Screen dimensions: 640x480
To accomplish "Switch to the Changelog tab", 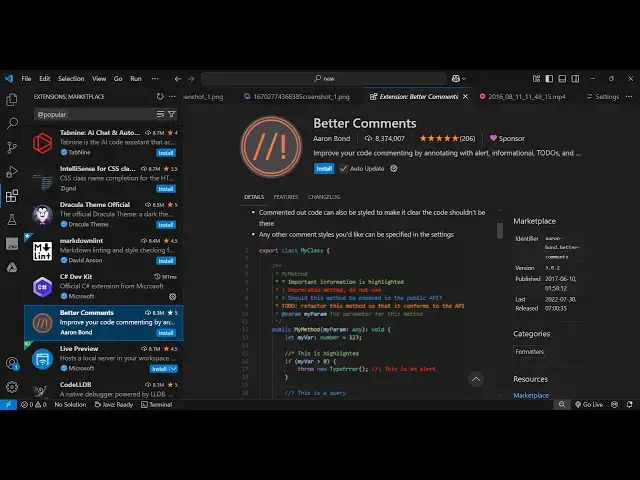I will point(324,197).
